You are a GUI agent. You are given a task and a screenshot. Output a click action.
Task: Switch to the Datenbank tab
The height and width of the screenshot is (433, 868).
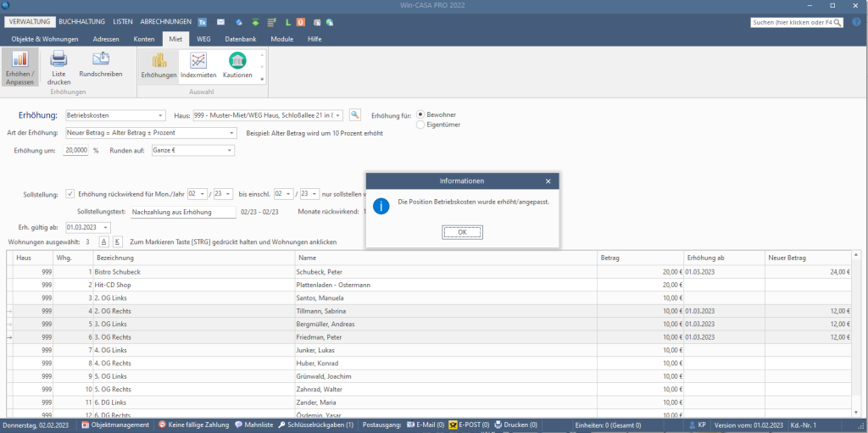pos(239,39)
